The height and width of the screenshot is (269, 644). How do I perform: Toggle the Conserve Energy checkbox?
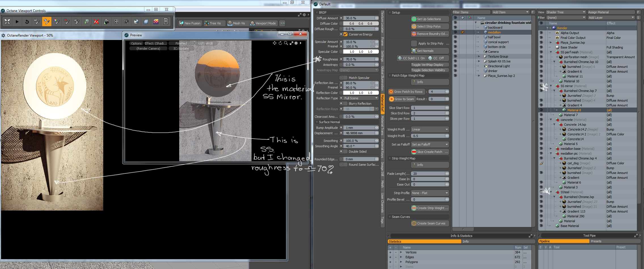coord(345,34)
